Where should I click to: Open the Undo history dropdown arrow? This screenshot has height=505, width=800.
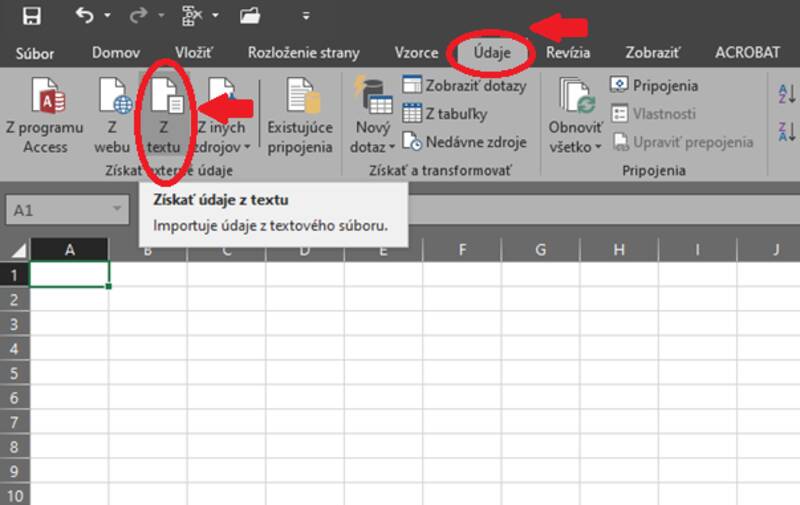[107, 16]
